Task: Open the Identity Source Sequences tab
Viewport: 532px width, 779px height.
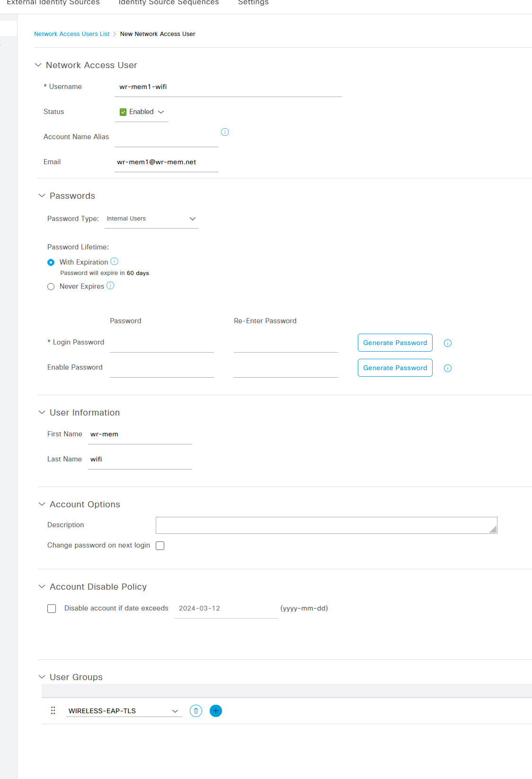Action: click(168, 2)
